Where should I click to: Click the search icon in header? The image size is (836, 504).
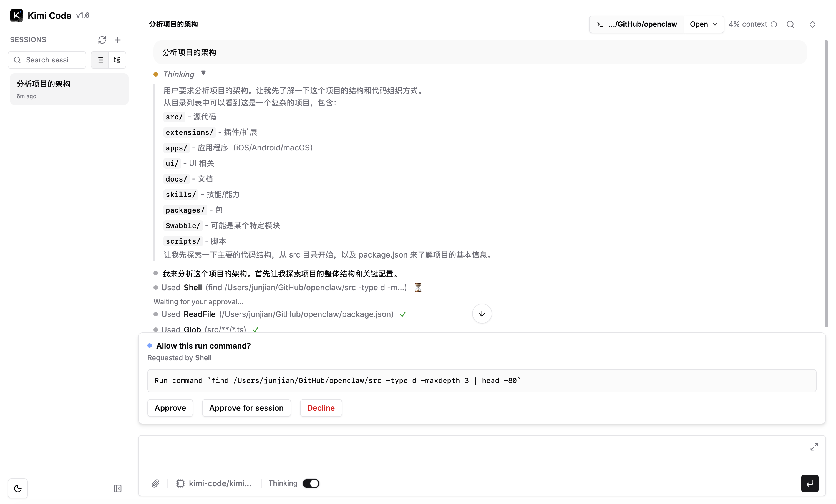tap(790, 24)
